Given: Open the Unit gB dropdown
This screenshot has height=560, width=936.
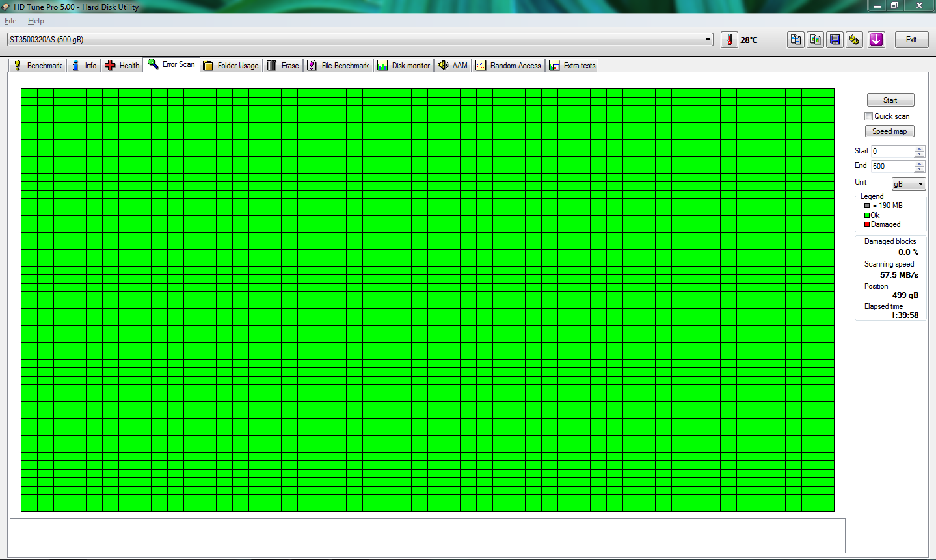Looking at the screenshot, I should (x=908, y=184).
